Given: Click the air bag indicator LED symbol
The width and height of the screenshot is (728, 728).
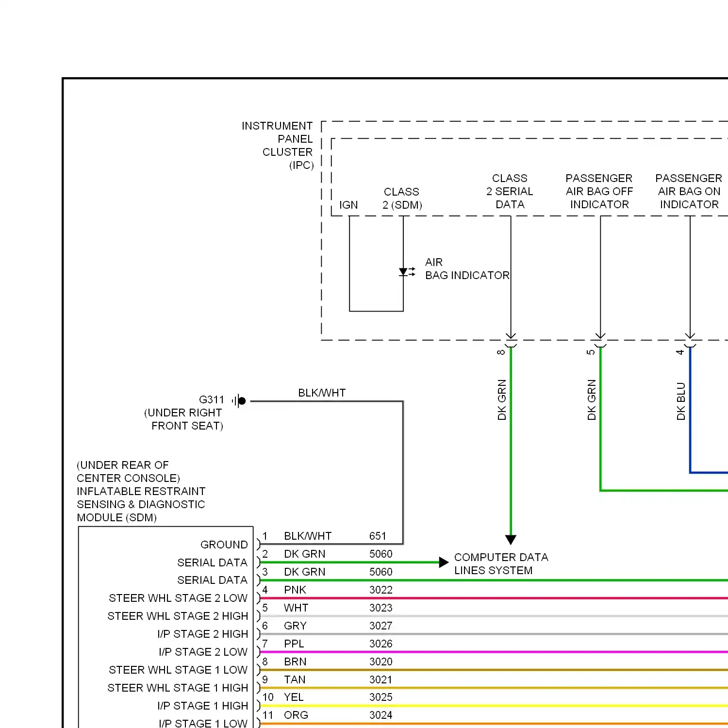Looking at the screenshot, I should tap(407, 272).
